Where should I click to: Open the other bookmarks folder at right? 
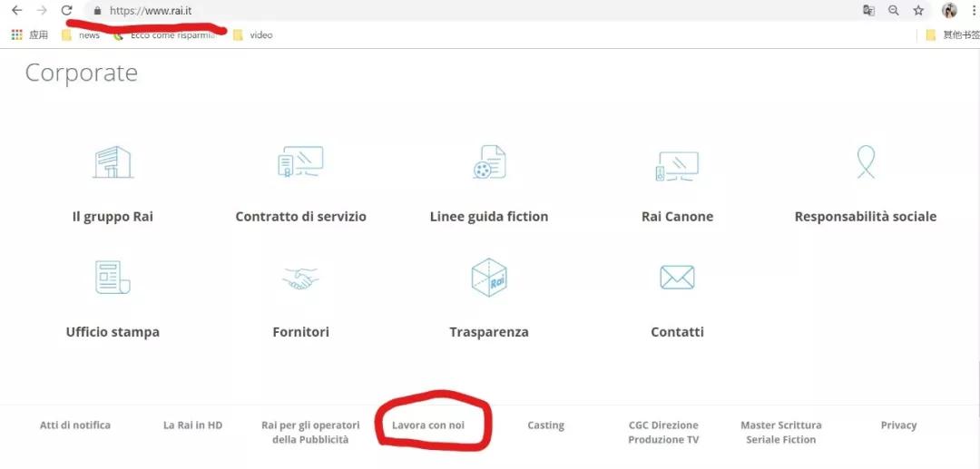click(x=953, y=35)
